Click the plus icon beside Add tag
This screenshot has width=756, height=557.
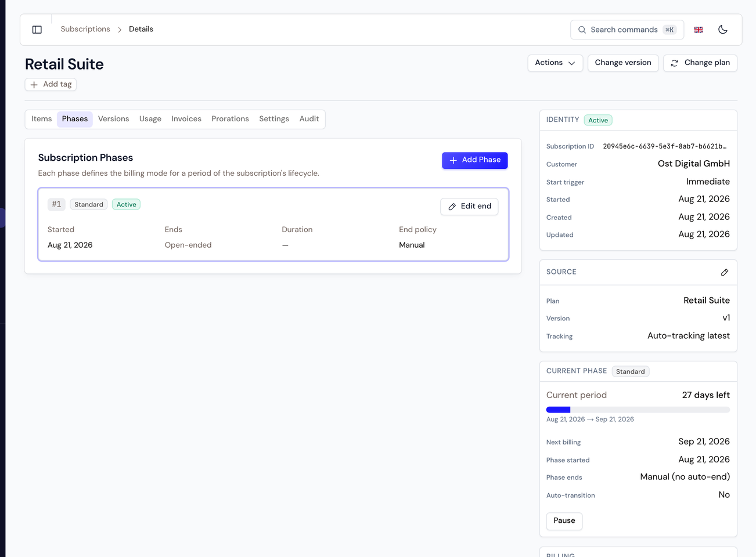tap(34, 85)
